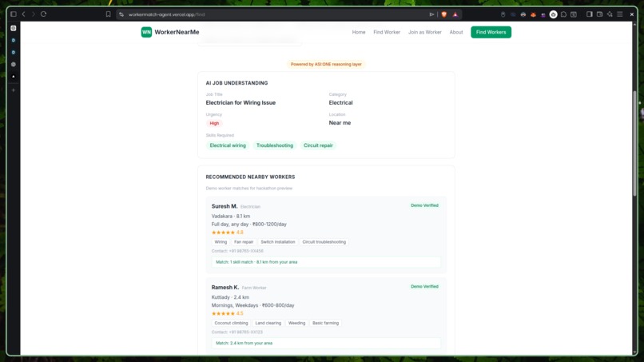Click the Troubleshooting skill tag
Viewport: 644px width, 362px height.
coord(275,145)
